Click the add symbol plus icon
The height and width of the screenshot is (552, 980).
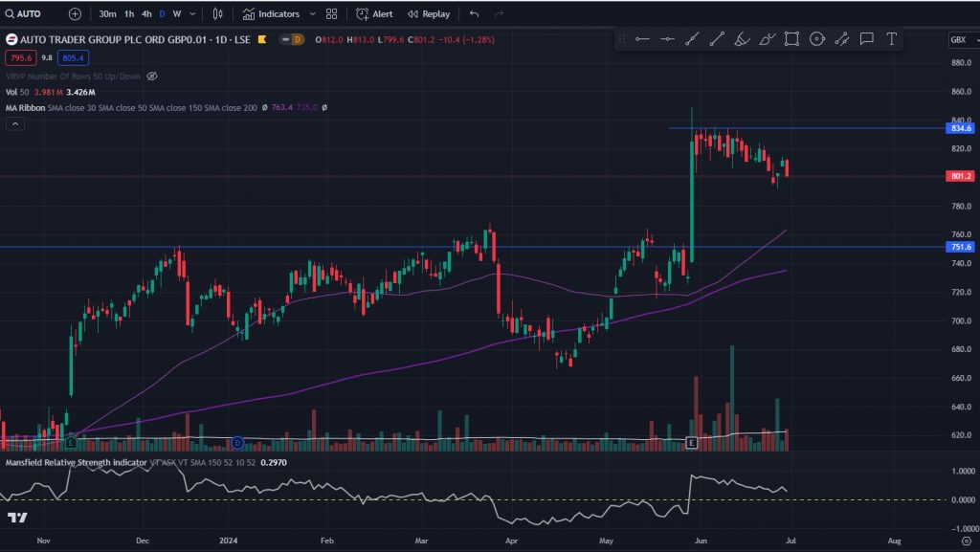click(75, 14)
